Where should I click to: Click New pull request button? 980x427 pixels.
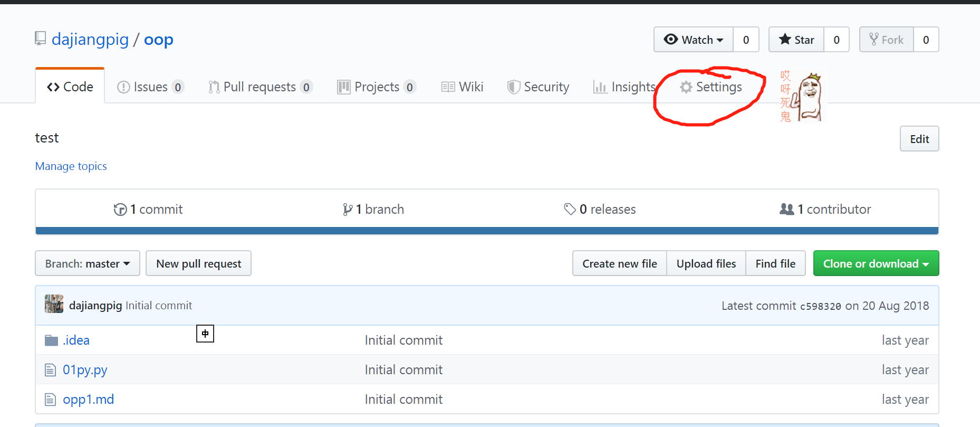[x=198, y=263]
